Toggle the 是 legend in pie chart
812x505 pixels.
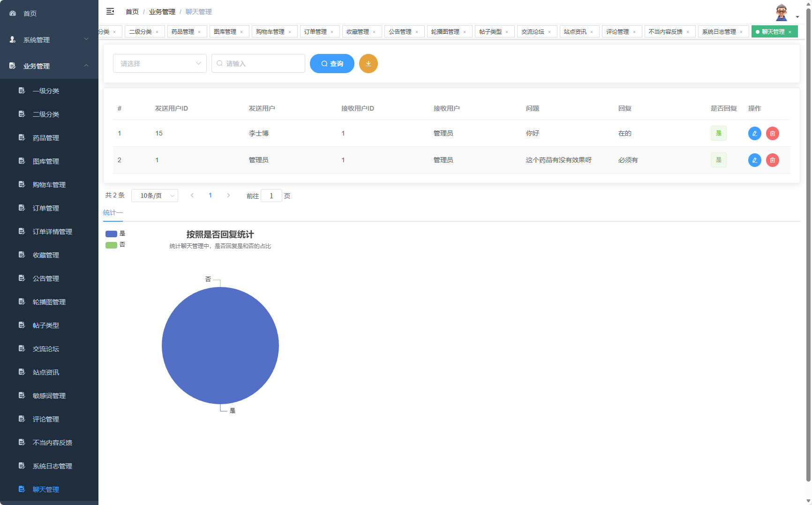[122, 233]
